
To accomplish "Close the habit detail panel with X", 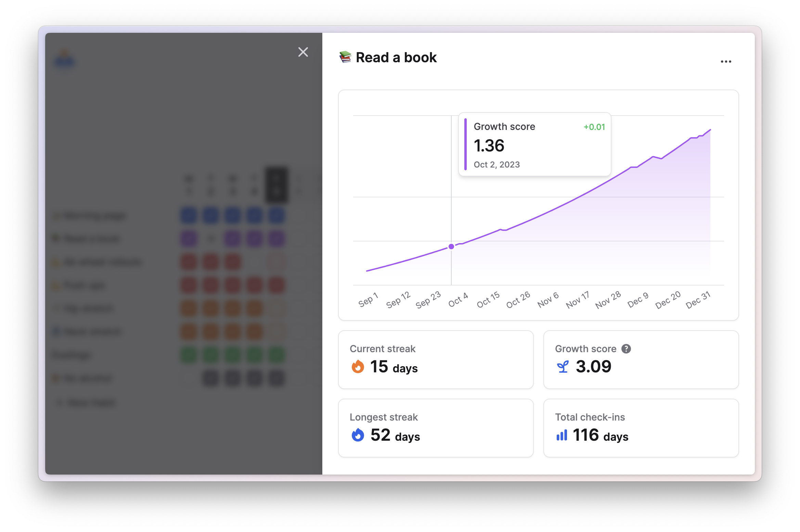I will click(x=303, y=52).
